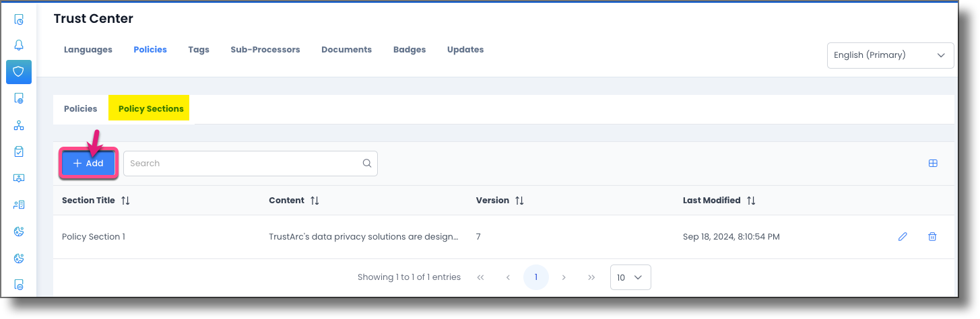Screen dimensions: 980x319
Task: Sort by Last Modified column arrows
Action: [x=751, y=201]
